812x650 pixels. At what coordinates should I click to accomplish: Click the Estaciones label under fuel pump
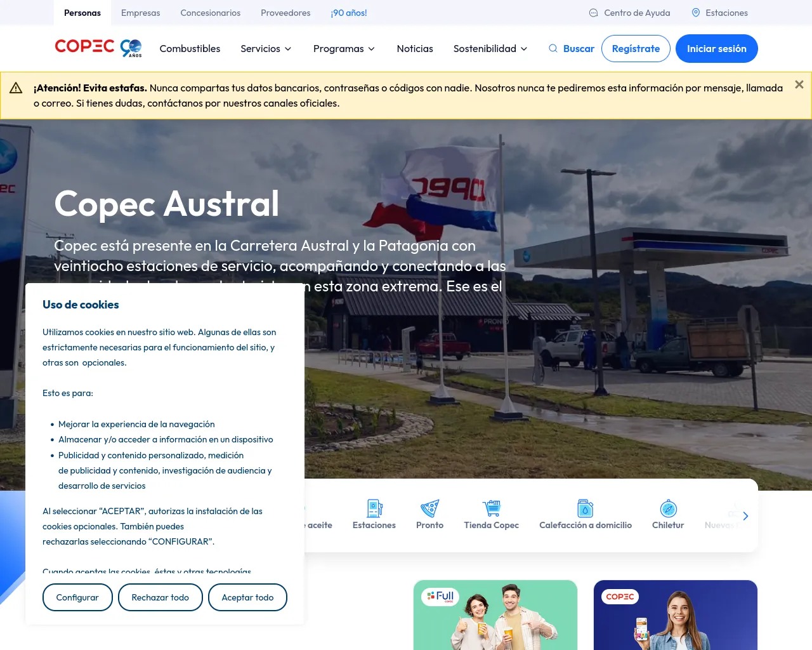point(374,526)
